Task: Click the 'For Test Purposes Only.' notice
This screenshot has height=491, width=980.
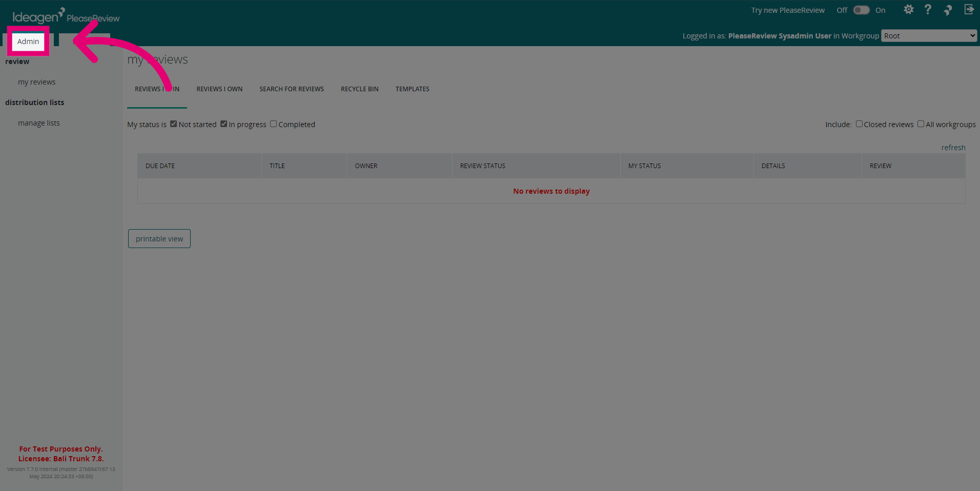Action: click(x=61, y=449)
